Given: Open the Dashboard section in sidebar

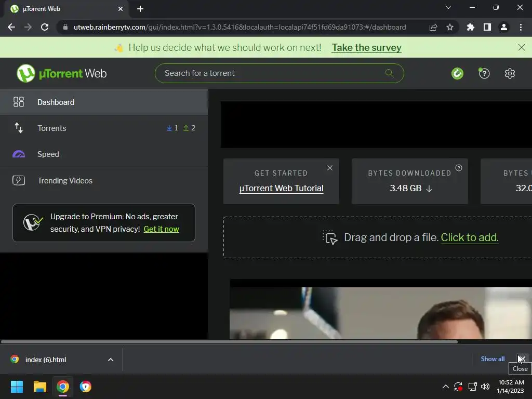Looking at the screenshot, I should tap(104, 102).
